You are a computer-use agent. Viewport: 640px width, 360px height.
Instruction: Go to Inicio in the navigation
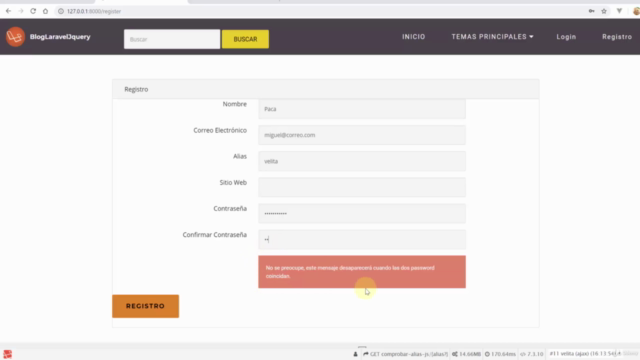(413, 37)
